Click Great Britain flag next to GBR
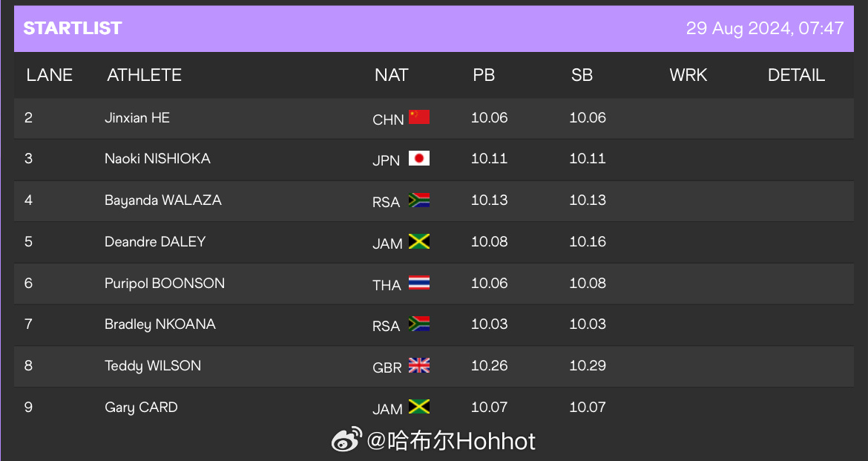Image resolution: width=868 pixels, height=461 pixels. pyautogui.click(x=419, y=365)
